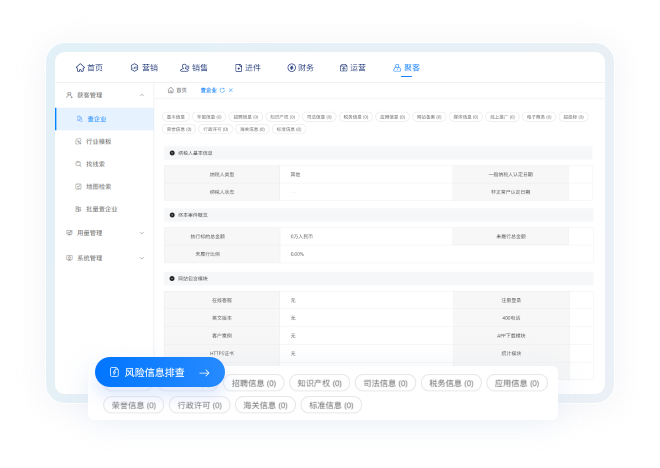The image size is (660, 468).
Task: Expand the 系统管理 sidebar section
Action: pyautogui.click(x=142, y=258)
